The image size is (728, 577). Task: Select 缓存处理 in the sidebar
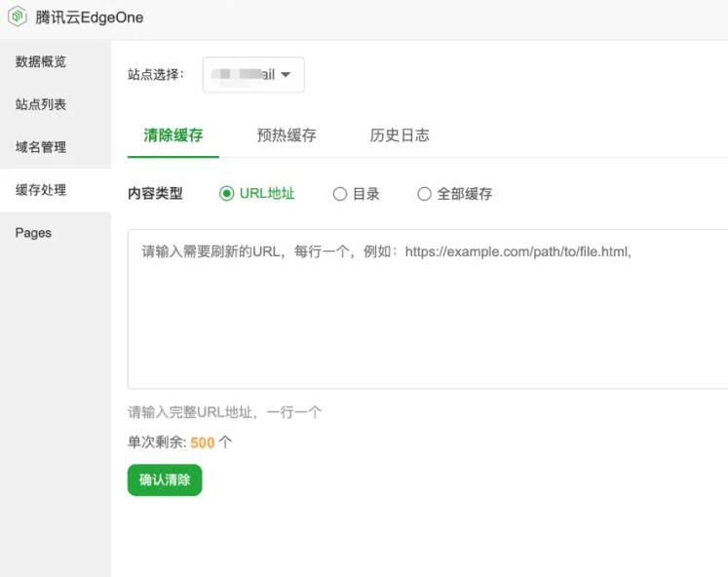(x=41, y=190)
